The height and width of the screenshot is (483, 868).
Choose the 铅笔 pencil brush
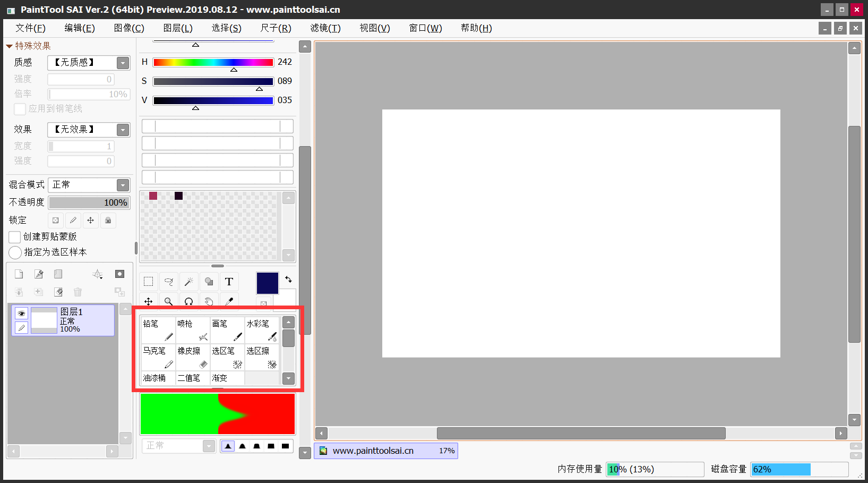(x=158, y=330)
